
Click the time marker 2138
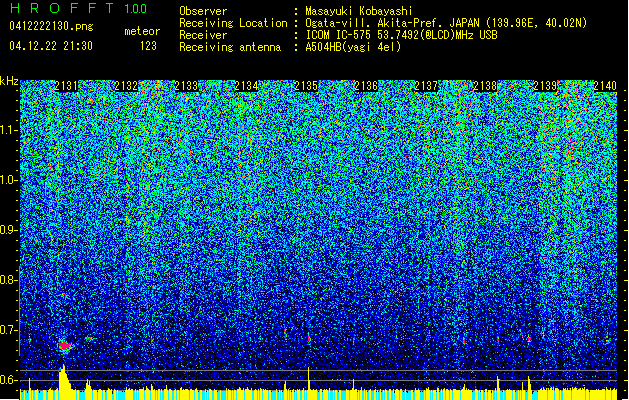[x=485, y=86]
